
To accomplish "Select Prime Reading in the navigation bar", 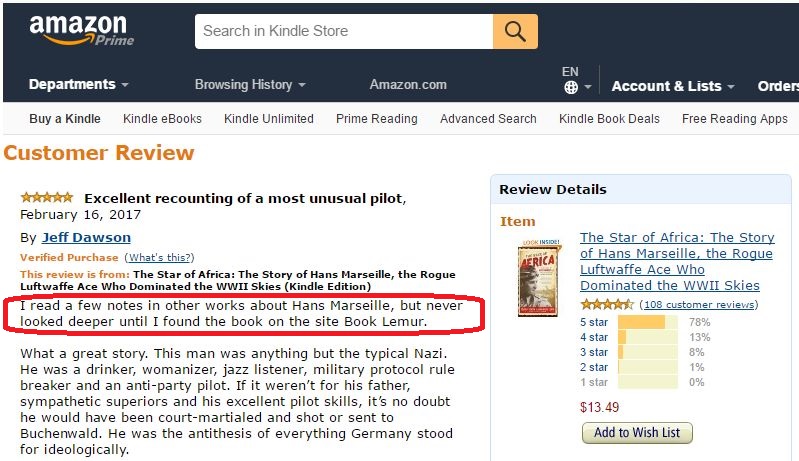I will pos(377,118).
